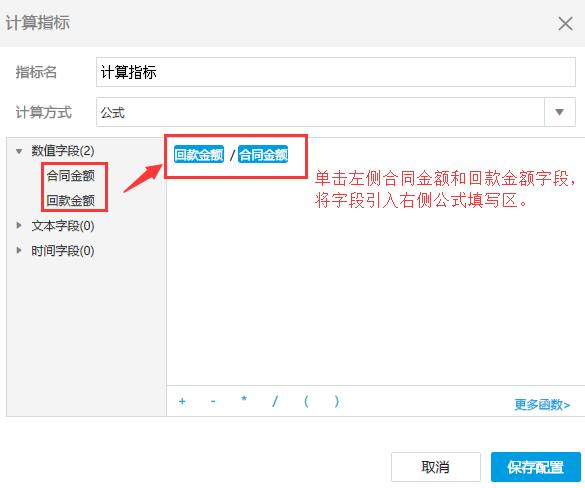Insert the multiply asterisk operator

(244, 399)
